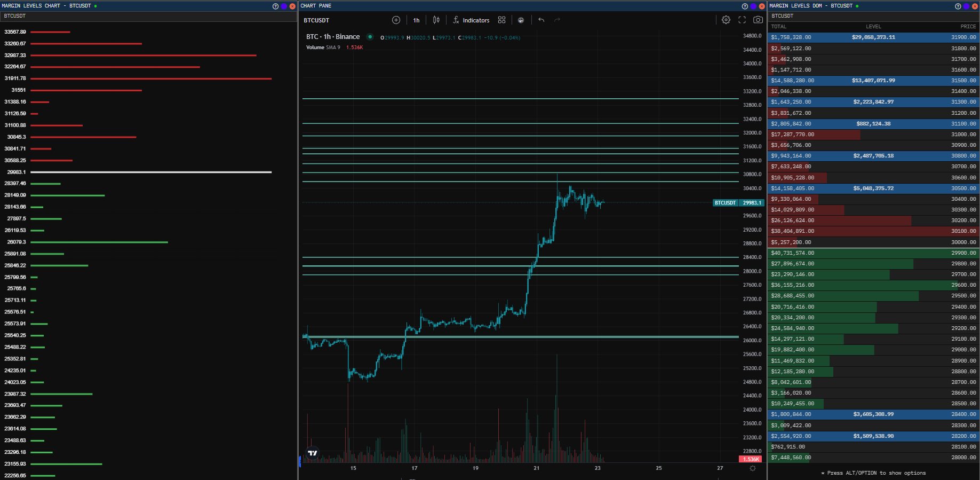The image size is (980, 480).
Task: Select the DOM row at price 31500.00
Action: (x=873, y=81)
